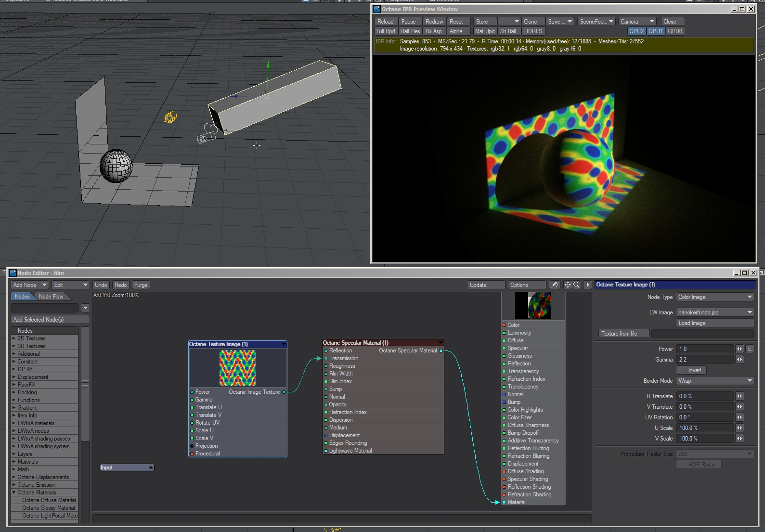Click the U Scale 100.0 % value field
Image resolution: width=765 pixels, height=532 pixels.
click(705, 428)
